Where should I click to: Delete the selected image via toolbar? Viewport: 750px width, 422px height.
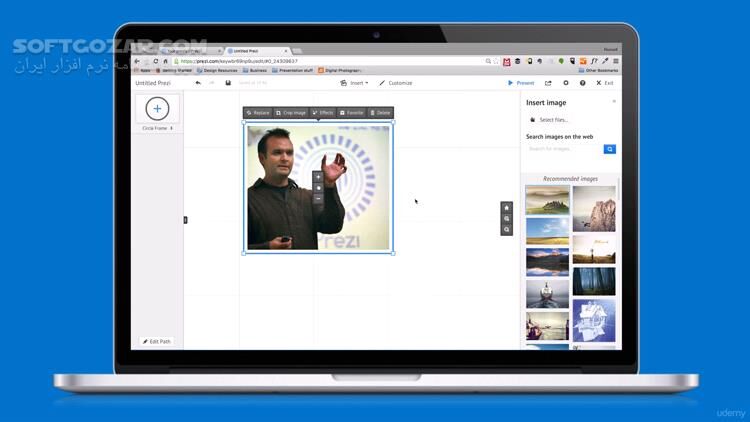(381, 113)
